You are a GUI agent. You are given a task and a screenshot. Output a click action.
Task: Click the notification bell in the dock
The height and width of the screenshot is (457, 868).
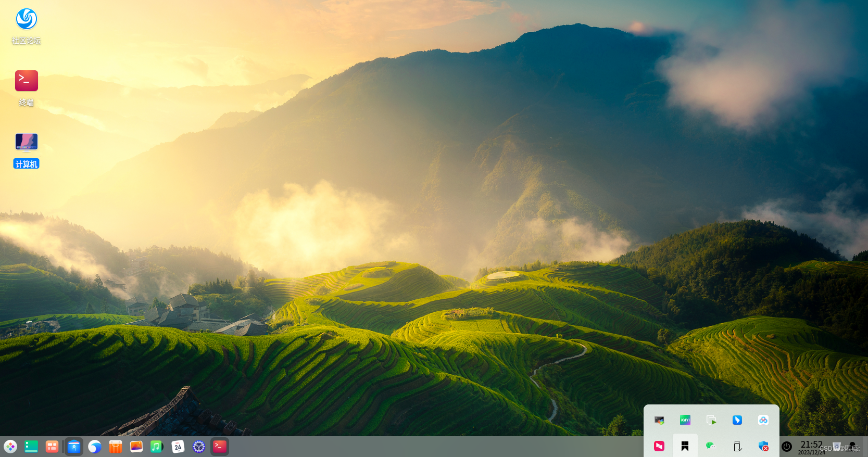[x=852, y=447]
